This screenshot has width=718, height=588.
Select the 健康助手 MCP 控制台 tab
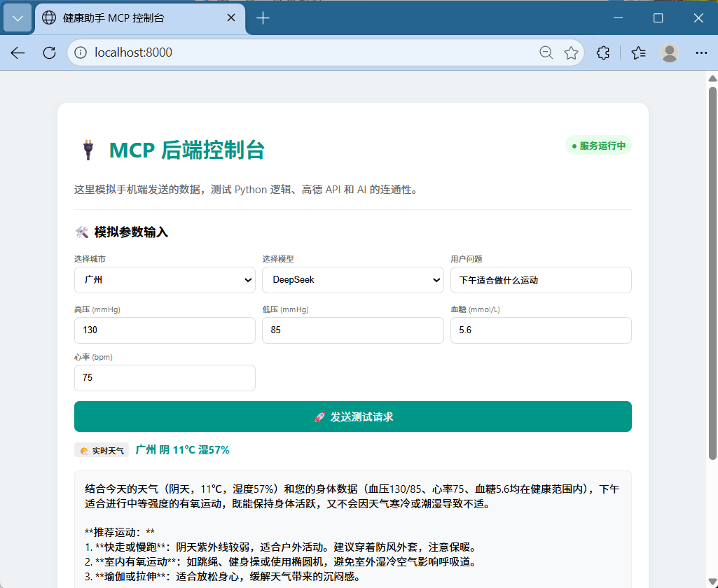(x=139, y=18)
